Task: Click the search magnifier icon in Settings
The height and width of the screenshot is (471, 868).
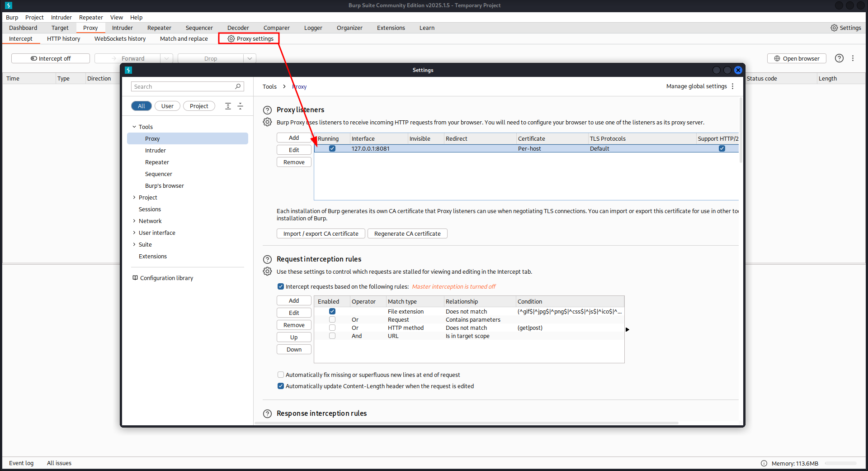Action: click(238, 86)
